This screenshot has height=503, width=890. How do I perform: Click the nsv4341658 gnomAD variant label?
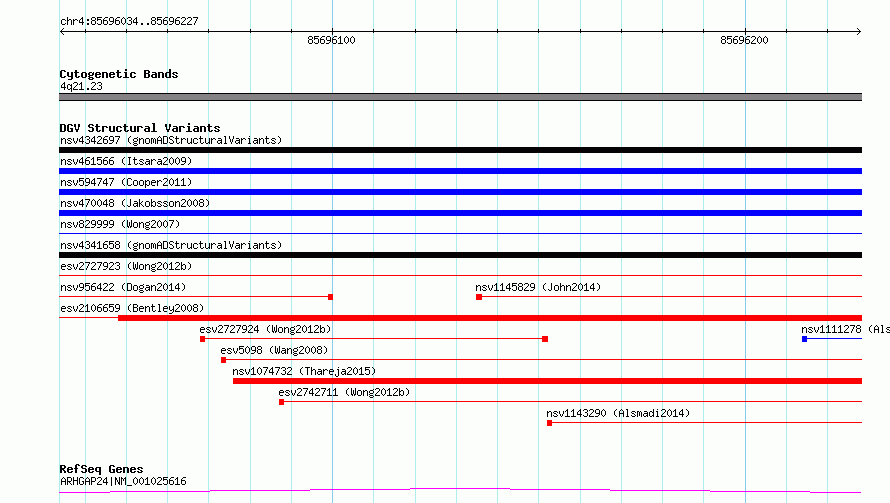coord(171,245)
